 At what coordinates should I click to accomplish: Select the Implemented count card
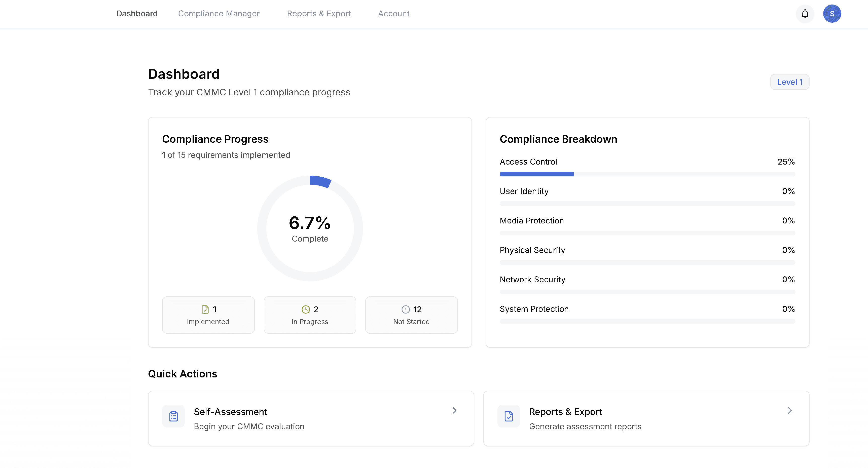click(208, 315)
